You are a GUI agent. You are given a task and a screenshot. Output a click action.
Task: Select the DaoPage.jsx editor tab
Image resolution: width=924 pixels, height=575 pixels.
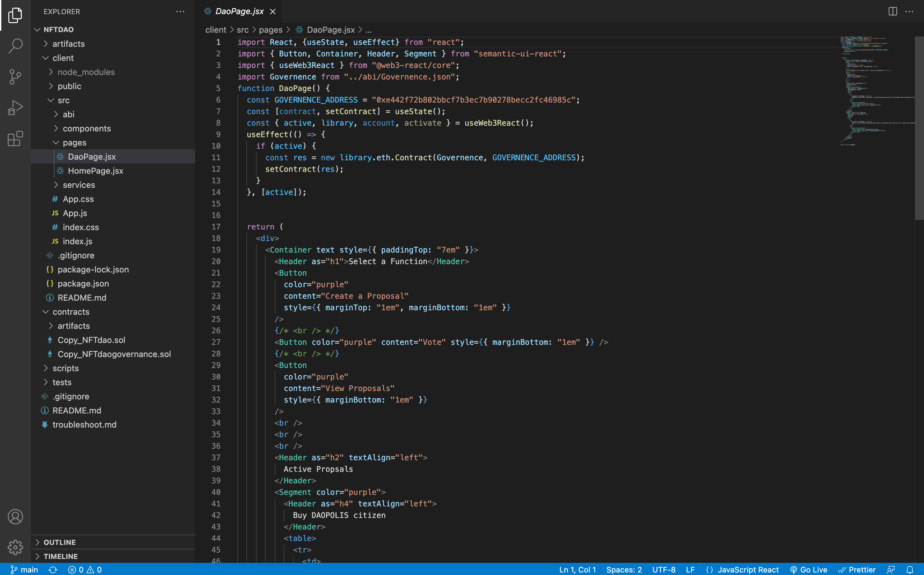click(x=239, y=12)
